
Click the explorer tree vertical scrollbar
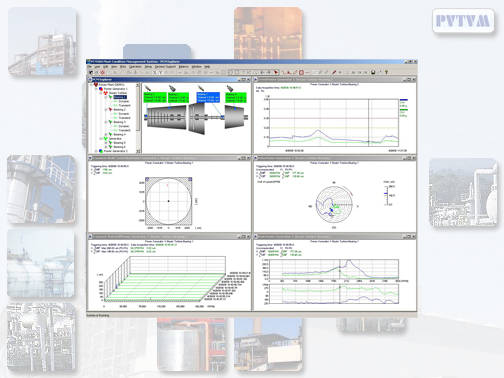[x=138, y=118]
